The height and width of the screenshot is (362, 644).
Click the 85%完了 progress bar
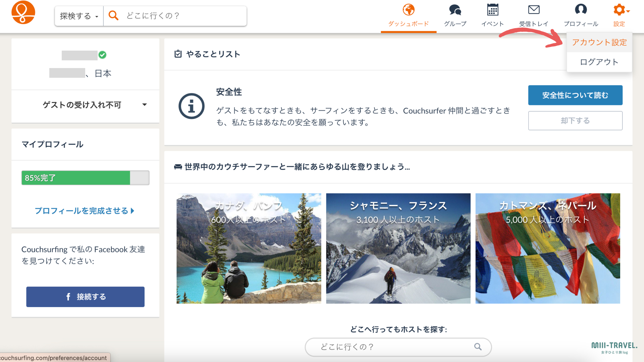coord(86,178)
